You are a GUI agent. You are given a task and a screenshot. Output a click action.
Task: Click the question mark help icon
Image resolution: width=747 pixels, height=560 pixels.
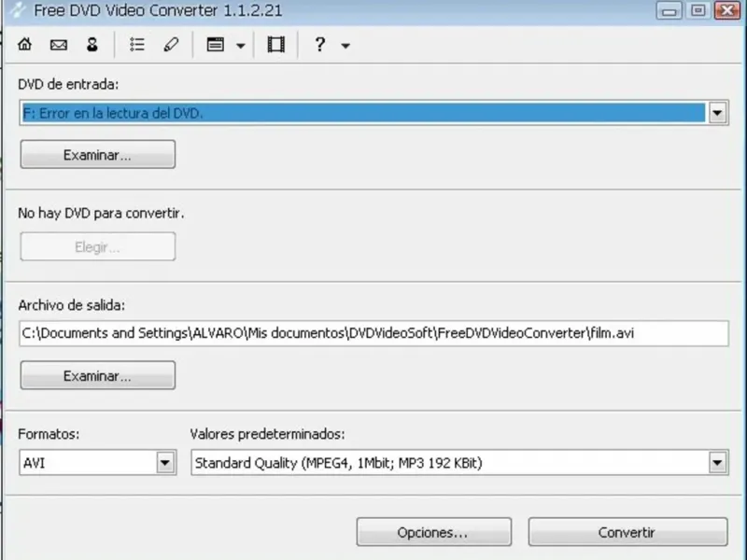pyautogui.click(x=319, y=45)
